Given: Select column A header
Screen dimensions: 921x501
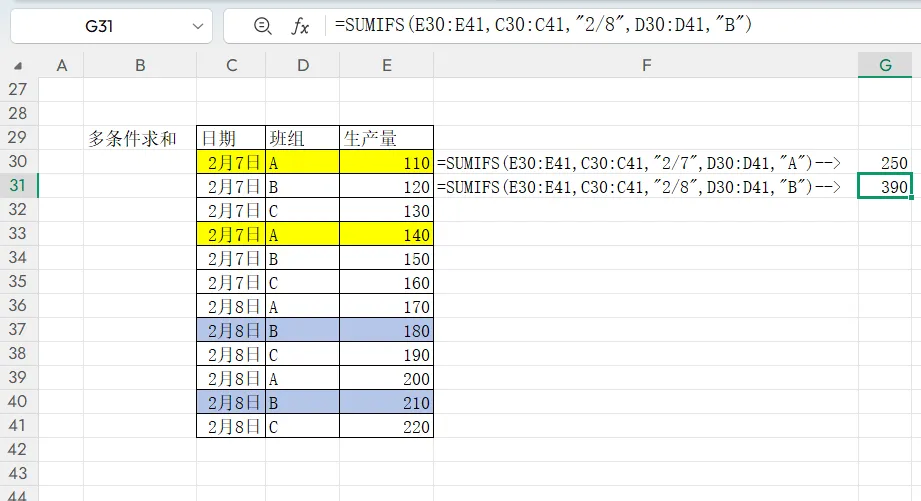Looking at the screenshot, I should point(61,65).
